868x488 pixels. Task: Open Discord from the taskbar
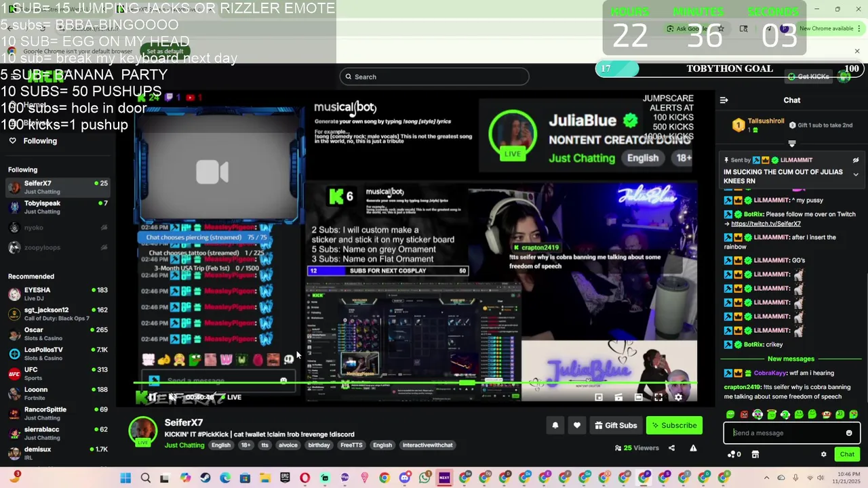[405, 479]
